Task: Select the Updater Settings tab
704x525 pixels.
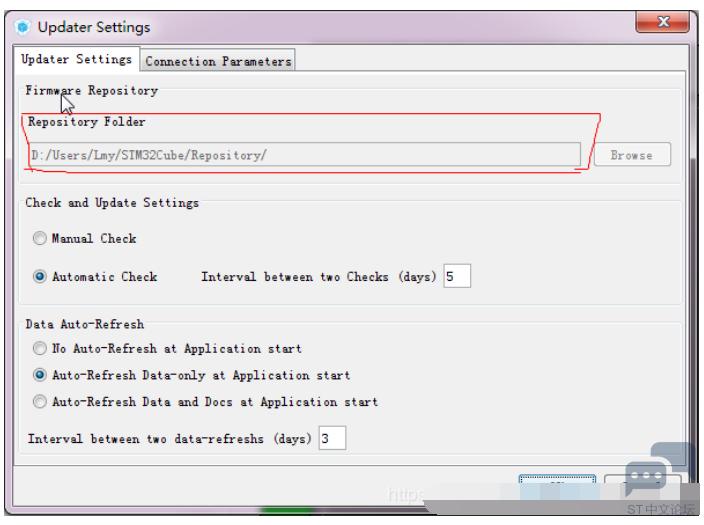Action: click(76, 59)
